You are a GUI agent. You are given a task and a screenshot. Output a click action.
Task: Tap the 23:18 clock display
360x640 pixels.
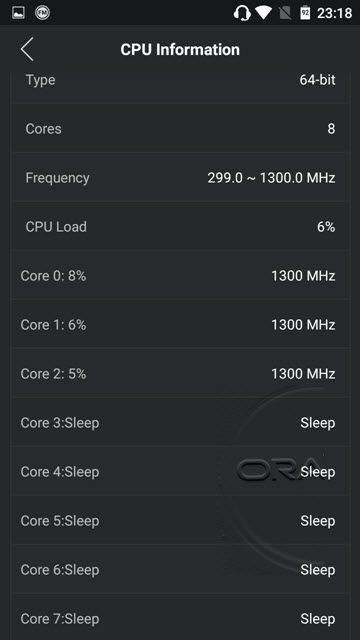(x=334, y=13)
